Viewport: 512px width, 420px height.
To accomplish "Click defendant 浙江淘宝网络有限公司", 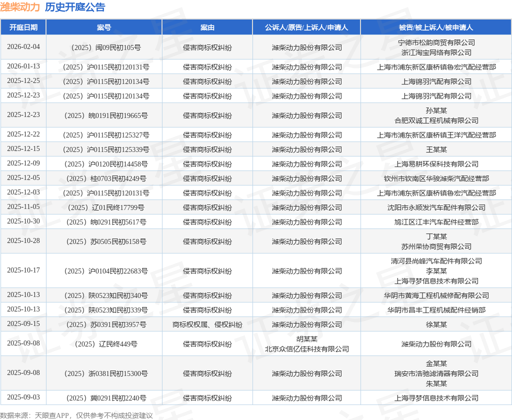I will point(436,52).
